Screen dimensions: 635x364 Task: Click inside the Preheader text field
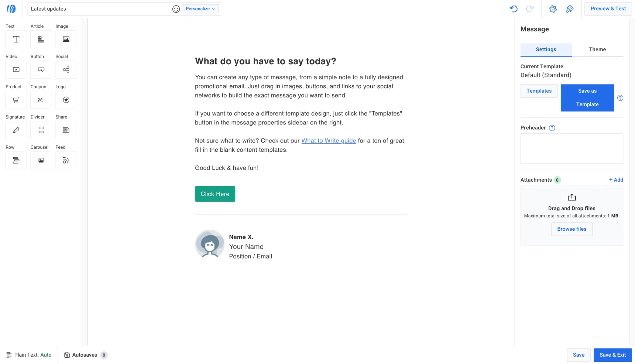[571, 148]
